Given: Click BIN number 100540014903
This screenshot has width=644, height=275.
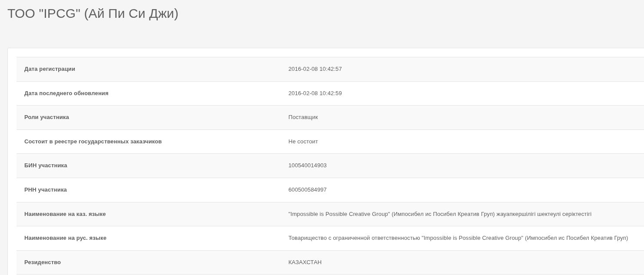Looking at the screenshot, I should point(308,166).
